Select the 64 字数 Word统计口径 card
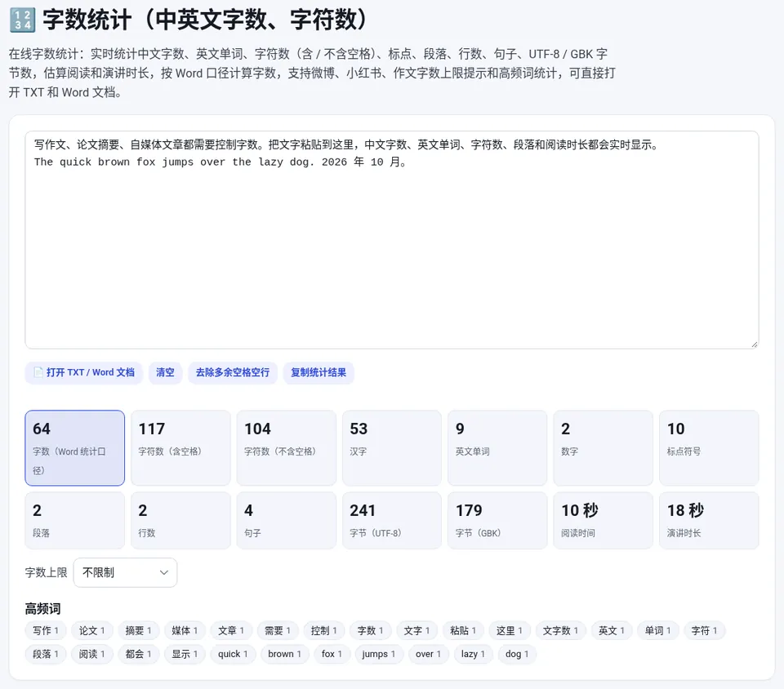 point(75,447)
